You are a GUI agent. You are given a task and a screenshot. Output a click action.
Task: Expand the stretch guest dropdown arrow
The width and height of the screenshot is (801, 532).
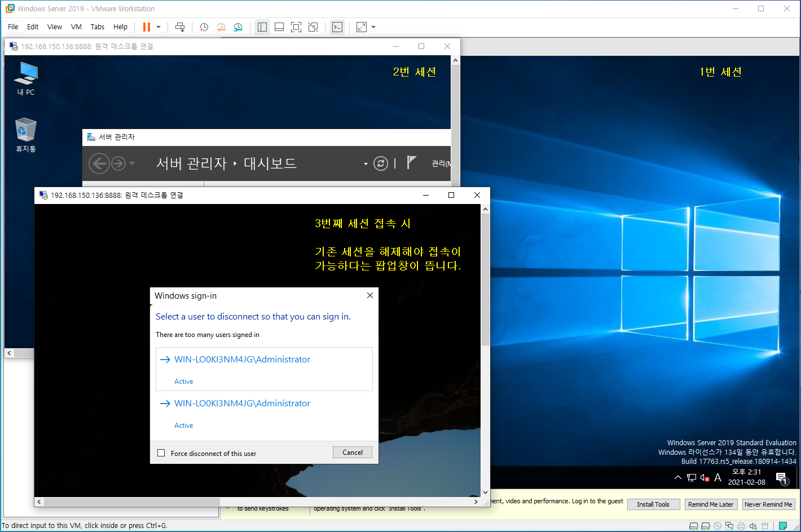(373, 26)
